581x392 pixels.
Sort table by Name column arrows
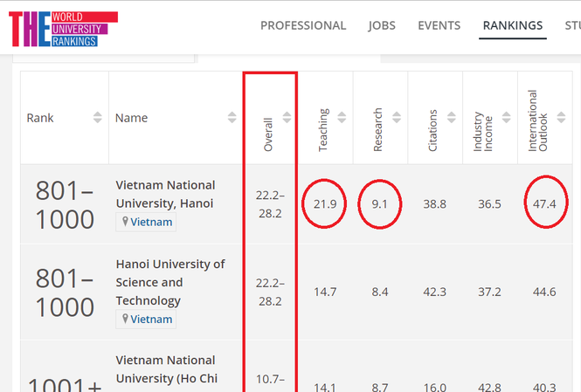click(x=232, y=118)
